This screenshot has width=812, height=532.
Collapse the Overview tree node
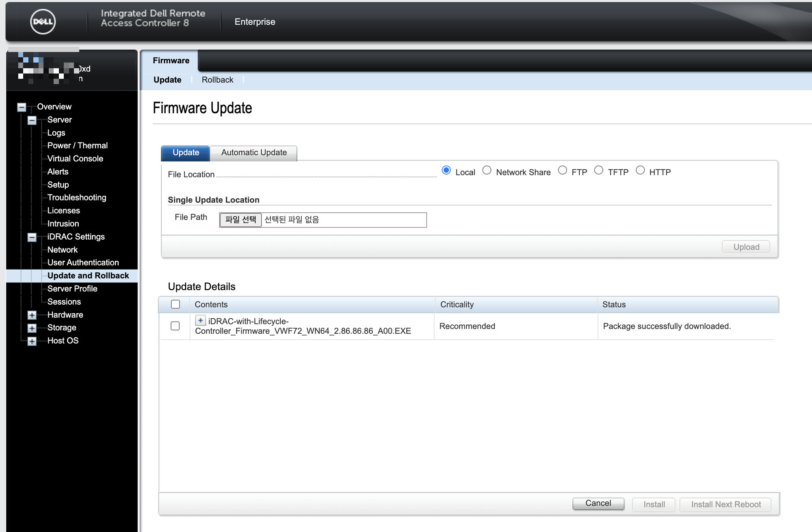(22, 107)
